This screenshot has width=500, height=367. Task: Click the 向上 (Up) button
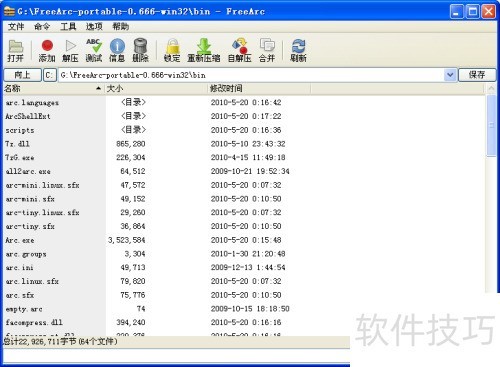click(x=23, y=75)
